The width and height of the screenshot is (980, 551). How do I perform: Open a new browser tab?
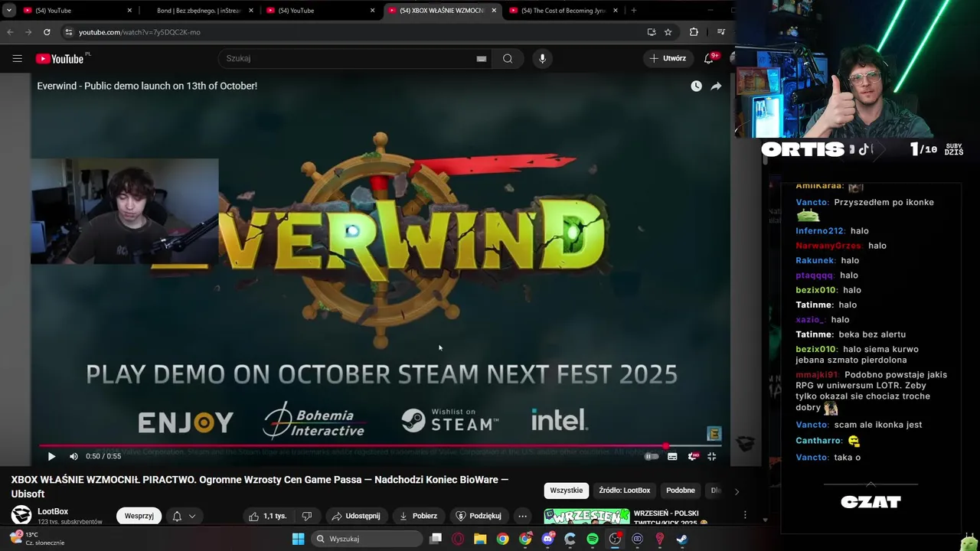[x=634, y=11]
